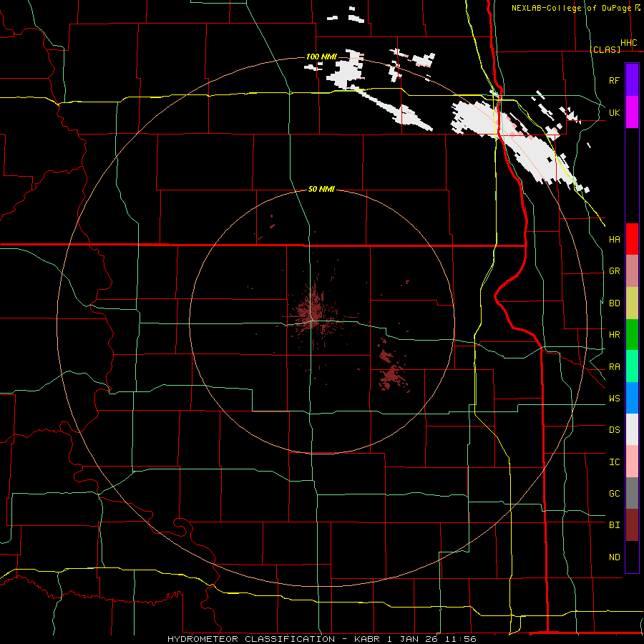Click the HA red legend swatch
644x644 pixels.
(632, 239)
